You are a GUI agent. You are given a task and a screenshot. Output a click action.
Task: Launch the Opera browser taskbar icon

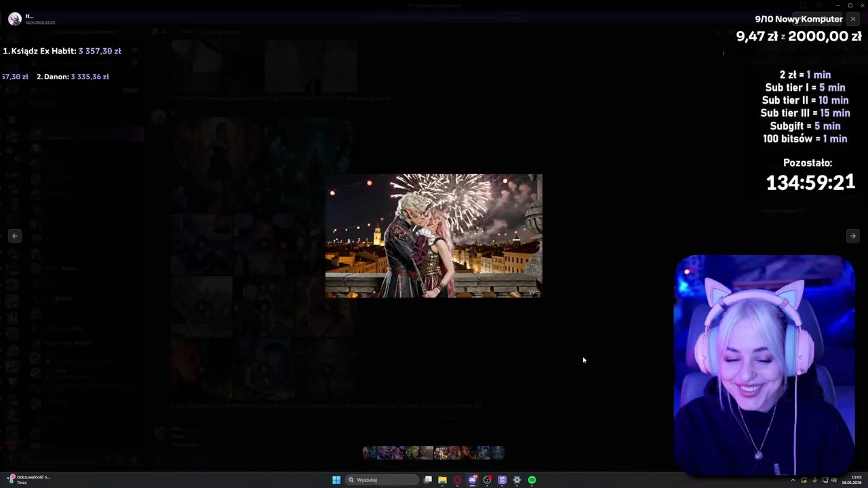457,480
